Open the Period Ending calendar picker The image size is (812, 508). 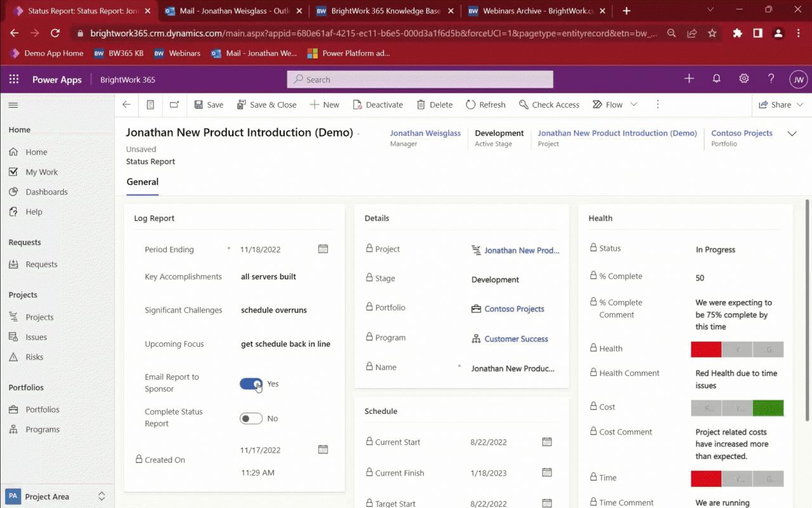[323, 249]
